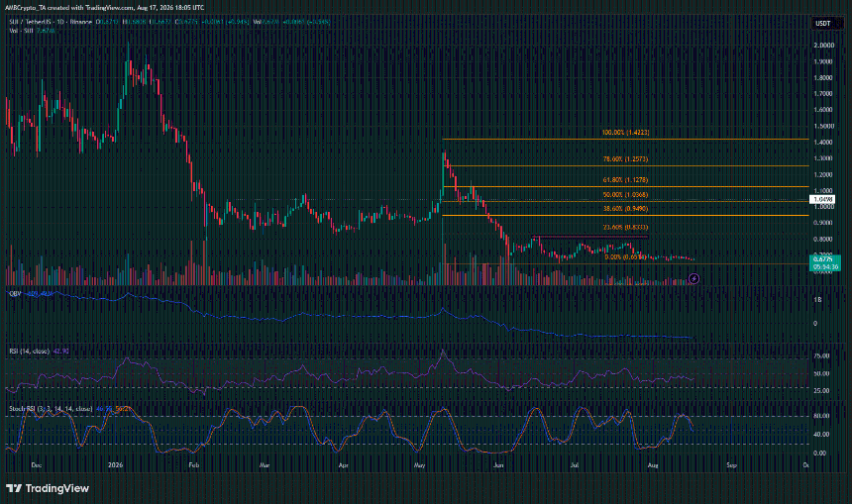Click the 50.00% Fibonacci level label
This screenshot has height=504, width=852.
[625, 194]
